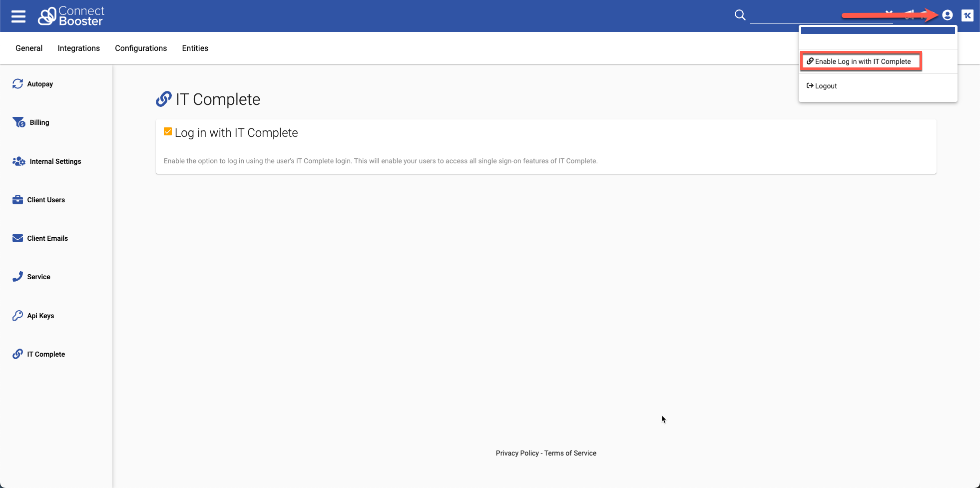
Task: Click the description starting "Enable the option to log in"
Action: coord(381,161)
